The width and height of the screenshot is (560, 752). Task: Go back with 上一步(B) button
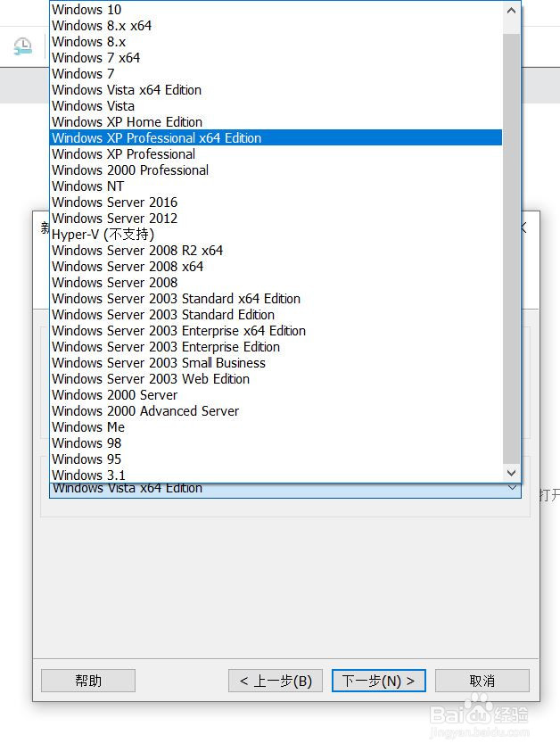click(276, 681)
